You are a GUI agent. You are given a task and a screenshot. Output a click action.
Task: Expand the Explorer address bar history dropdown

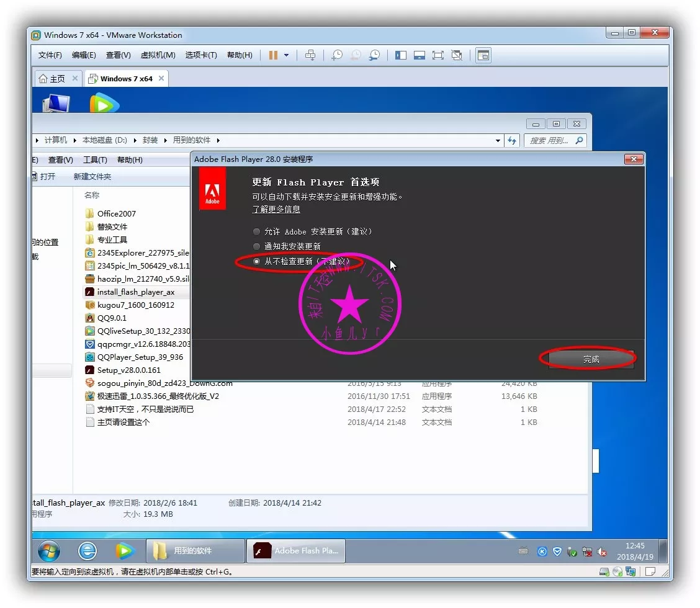click(498, 141)
